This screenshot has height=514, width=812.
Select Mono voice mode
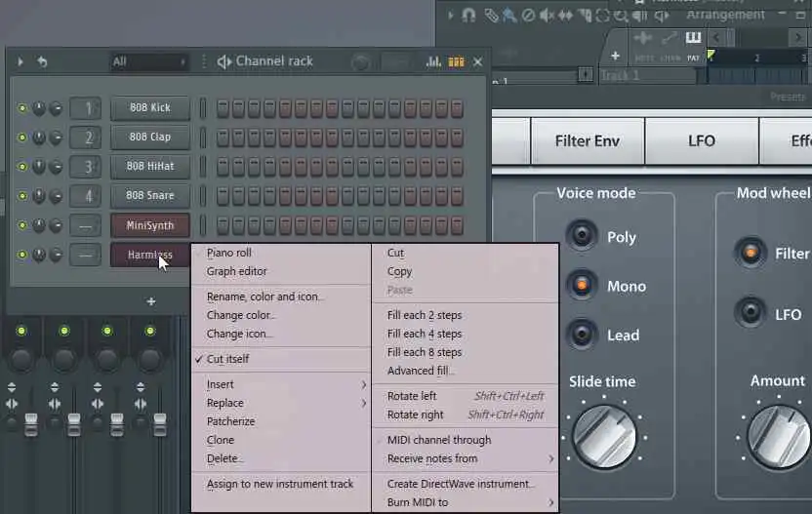point(582,285)
